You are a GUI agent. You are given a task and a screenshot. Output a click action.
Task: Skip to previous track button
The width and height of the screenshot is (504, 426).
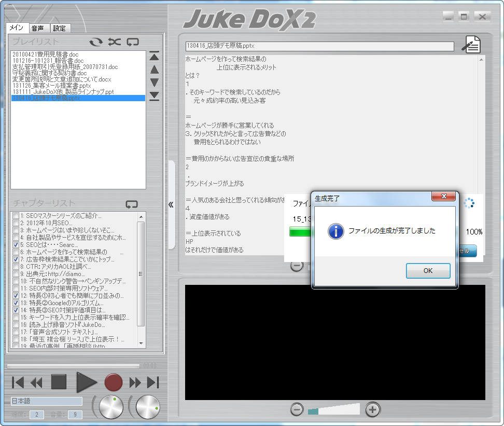(x=18, y=382)
